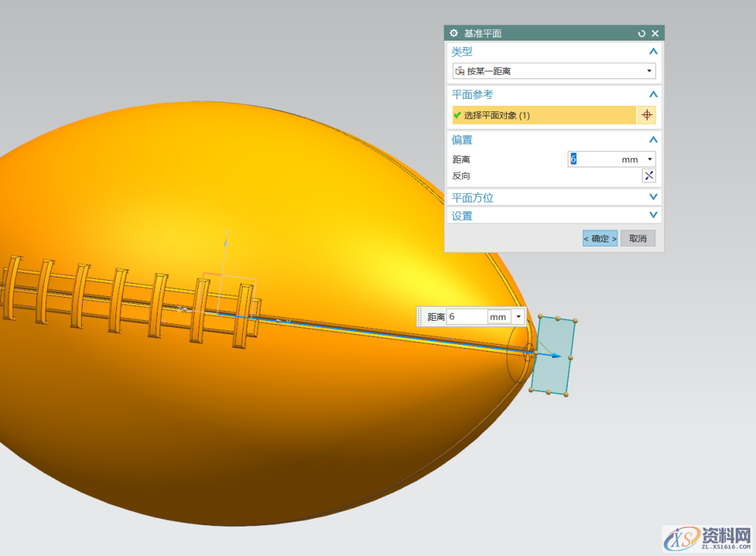Click the 距离 input field in the dialog
Screen dimensions: 756x556
coord(592,160)
